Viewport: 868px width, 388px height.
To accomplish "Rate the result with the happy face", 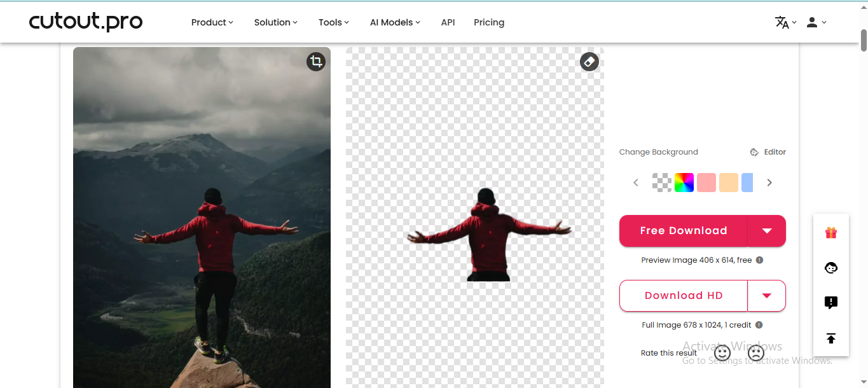I will 722,352.
